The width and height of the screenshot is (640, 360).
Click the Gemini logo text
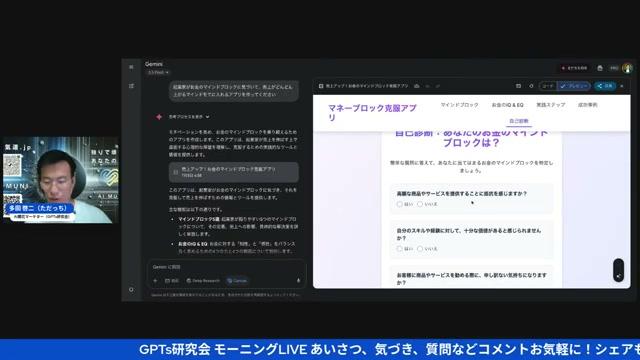(x=153, y=64)
